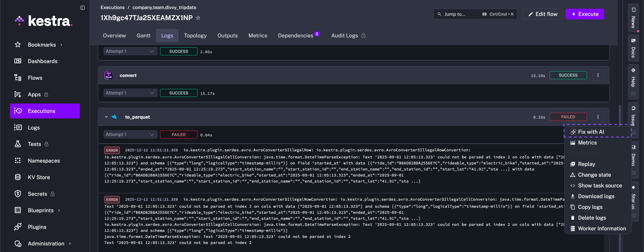Open the Plugins sidebar section
The height and width of the screenshot is (252, 644).
pos(37,227)
